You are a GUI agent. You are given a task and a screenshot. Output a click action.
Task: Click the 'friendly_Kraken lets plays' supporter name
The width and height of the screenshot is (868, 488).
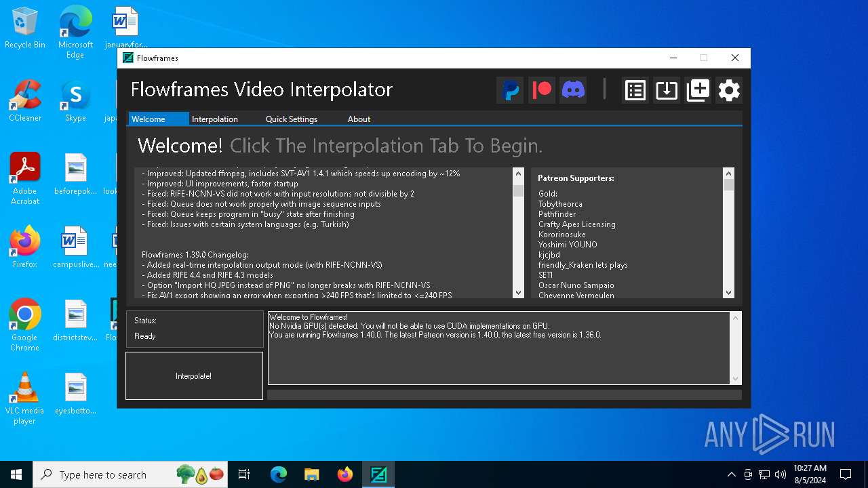[x=583, y=265]
